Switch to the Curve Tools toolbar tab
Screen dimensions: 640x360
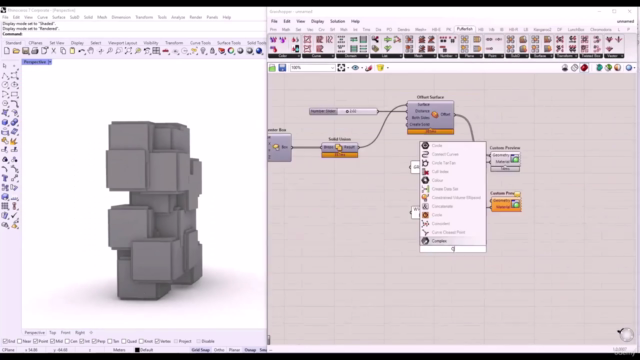[x=200, y=43]
